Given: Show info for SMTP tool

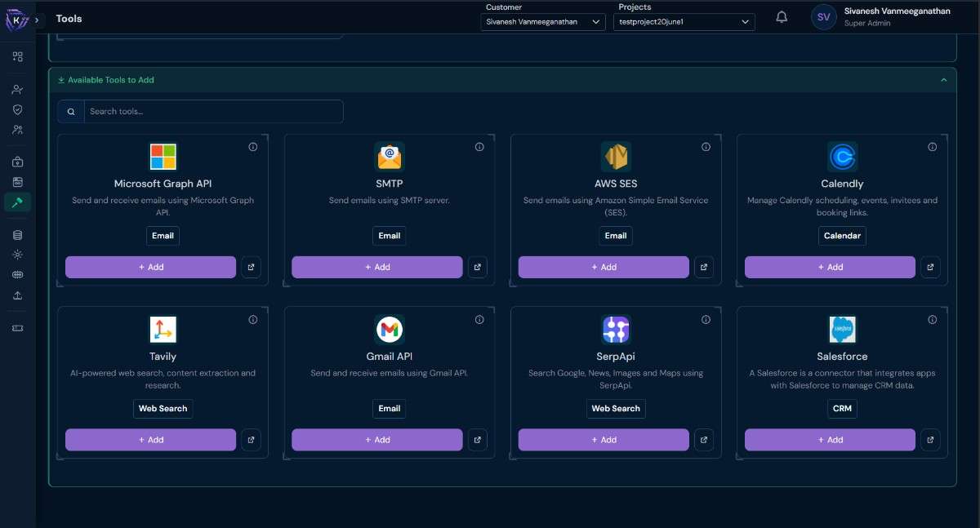Looking at the screenshot, I should pos(479,147).
